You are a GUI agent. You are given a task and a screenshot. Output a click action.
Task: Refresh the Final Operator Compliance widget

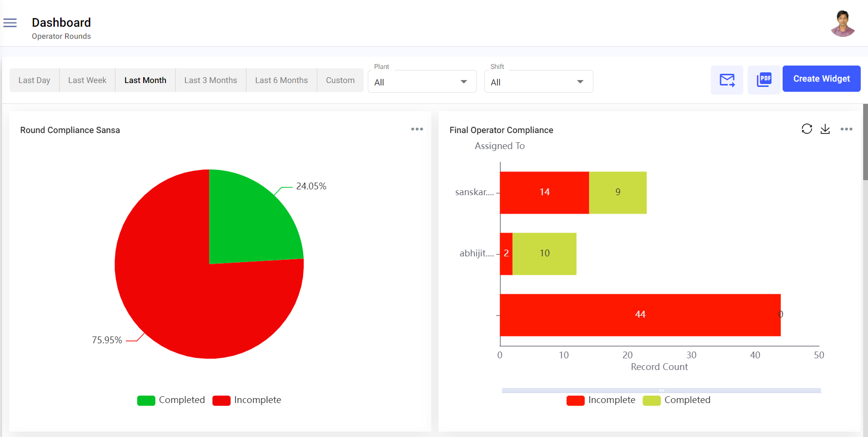[806, 129]
